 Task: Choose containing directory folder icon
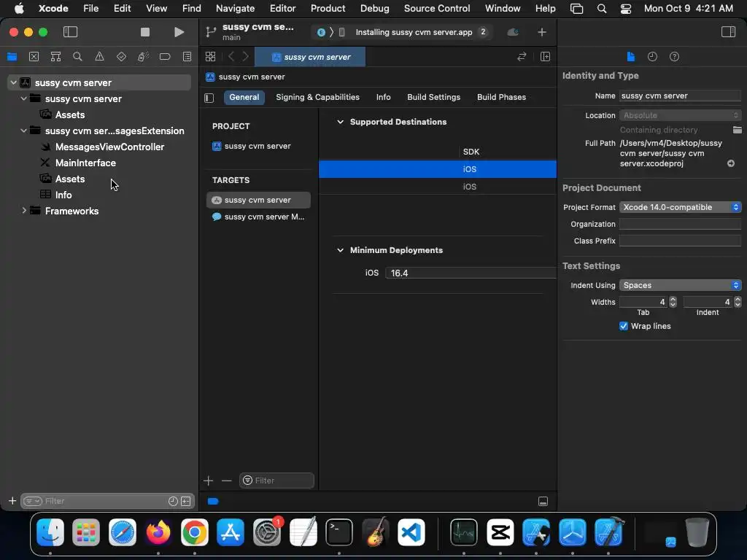tap(737, 130)
